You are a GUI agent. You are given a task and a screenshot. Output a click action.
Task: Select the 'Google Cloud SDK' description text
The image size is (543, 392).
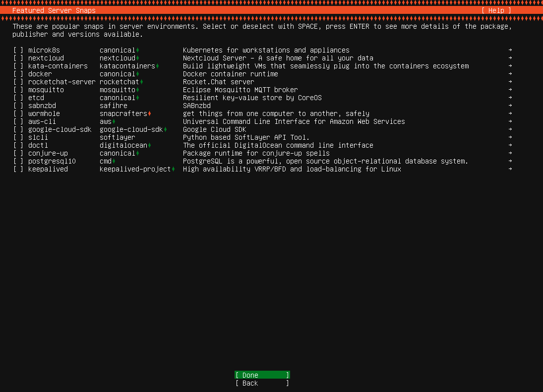click(x=214, y=130)
